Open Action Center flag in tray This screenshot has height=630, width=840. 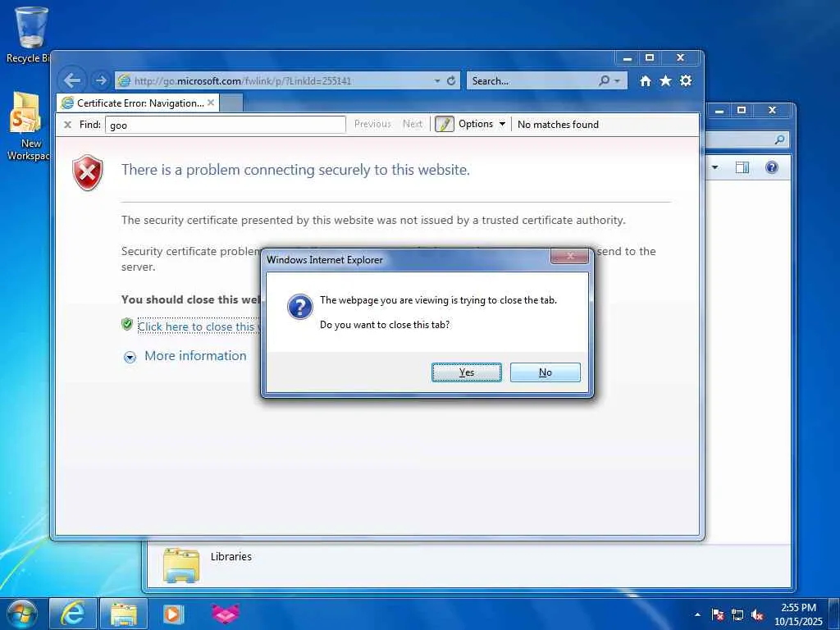[x=717, y=614]
